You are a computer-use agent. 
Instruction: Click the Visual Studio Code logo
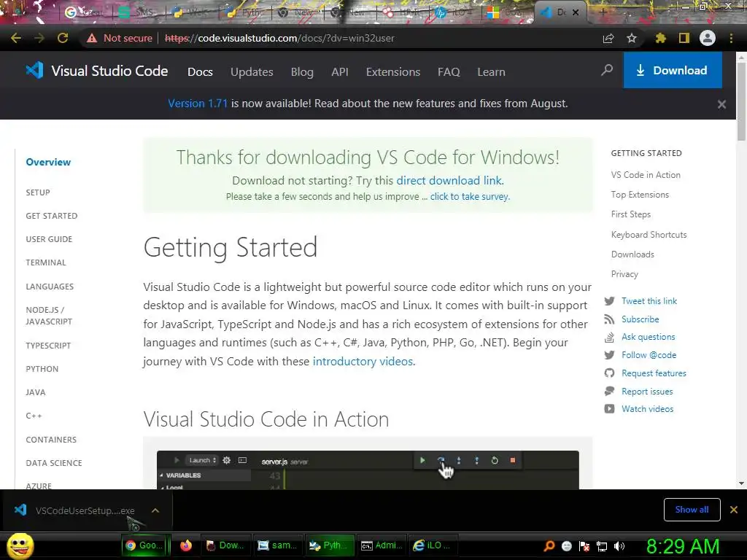click(x=97, y=71)
